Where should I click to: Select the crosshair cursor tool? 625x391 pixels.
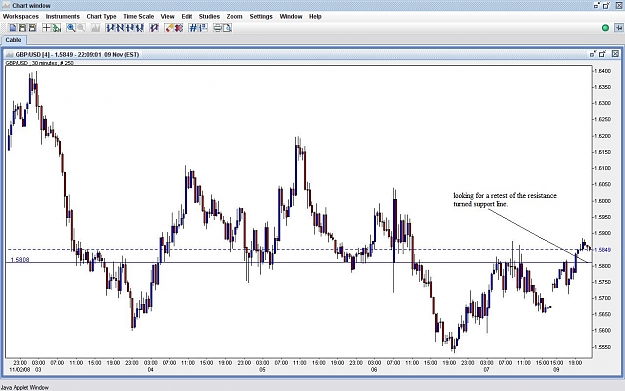click(47, 28)
